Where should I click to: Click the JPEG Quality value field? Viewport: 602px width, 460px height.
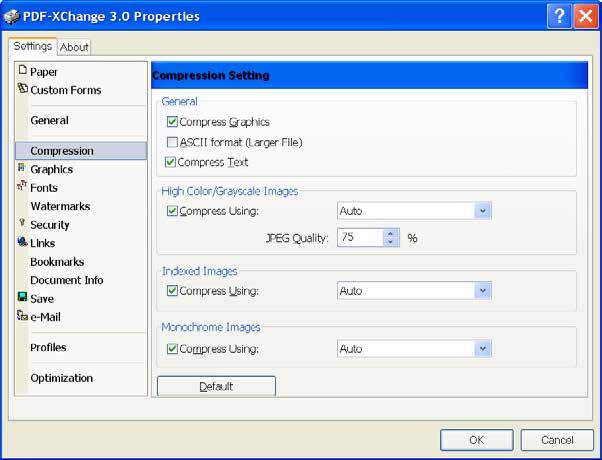pos(360,238)
